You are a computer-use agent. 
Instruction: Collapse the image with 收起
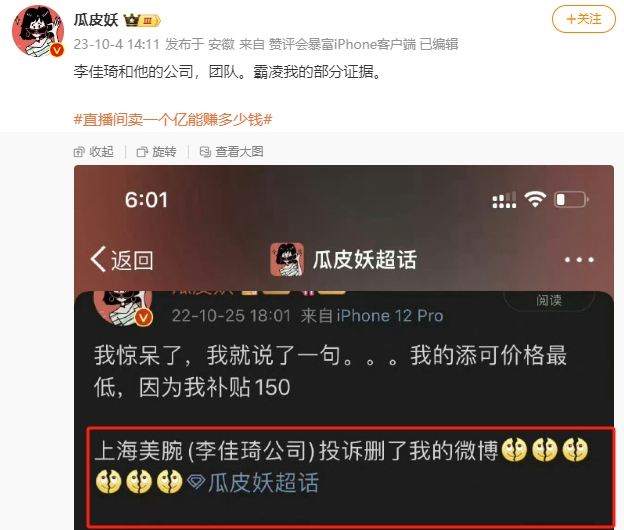94,152
